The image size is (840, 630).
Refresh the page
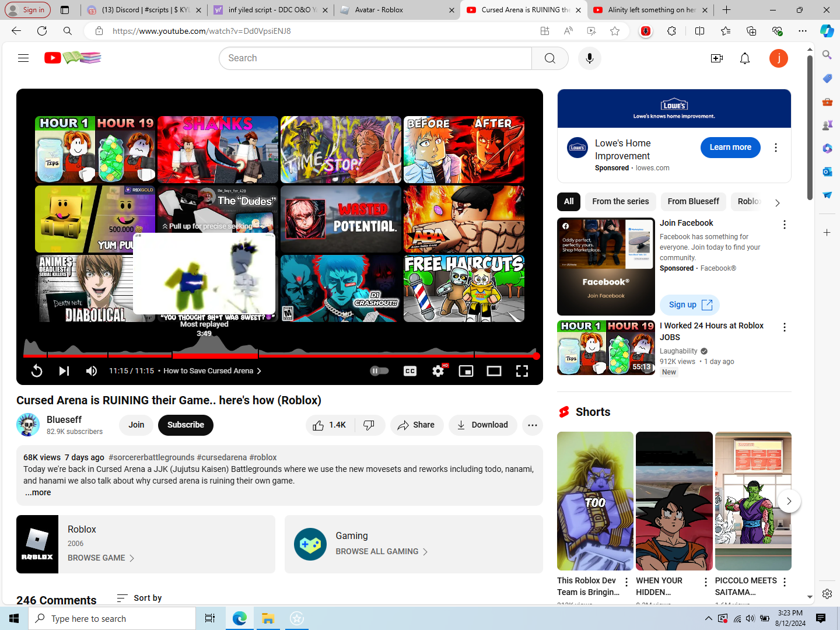coord(42,31)
